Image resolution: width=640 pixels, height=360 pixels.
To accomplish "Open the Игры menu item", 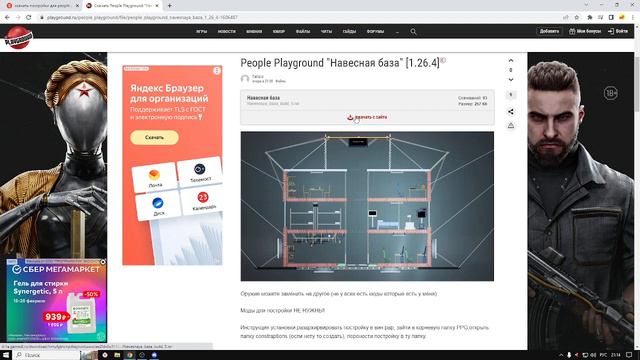I will coord(202,31).
